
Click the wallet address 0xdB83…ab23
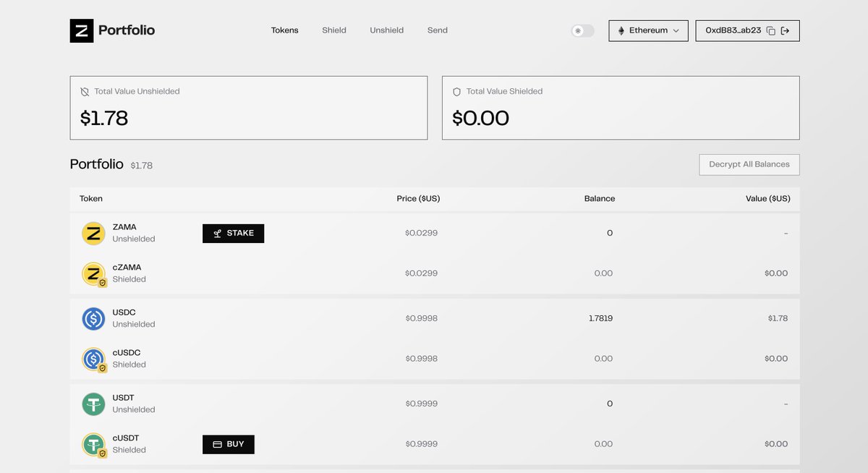coord(733,30)
